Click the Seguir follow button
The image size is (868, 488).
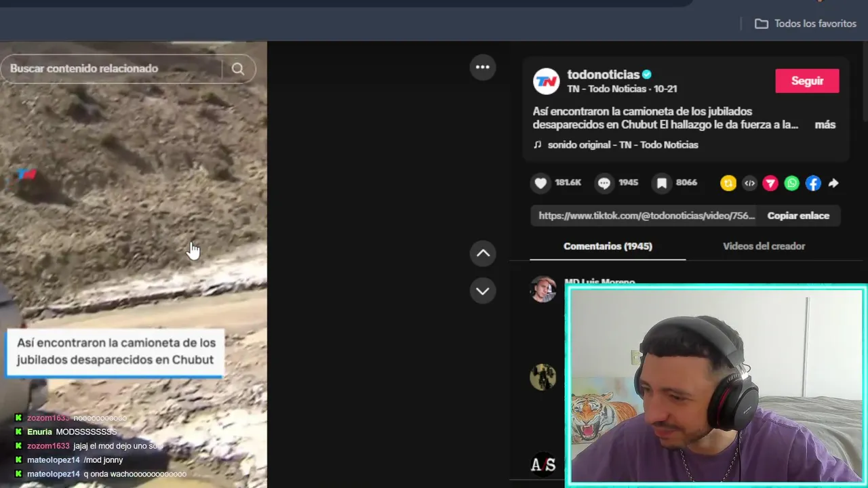[807, 81]
